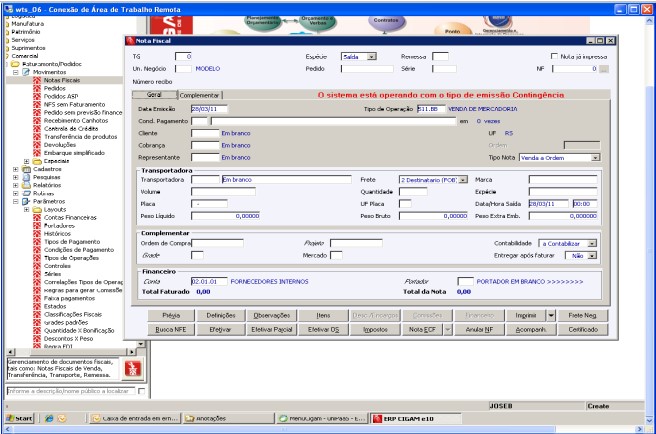Open Condições de Pagamento icon
This screenshot has height=434, width=656.
pos(37,250)
